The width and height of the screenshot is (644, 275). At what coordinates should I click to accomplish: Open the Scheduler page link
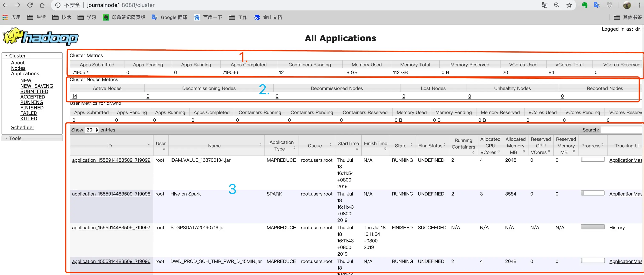click(23, 128)
